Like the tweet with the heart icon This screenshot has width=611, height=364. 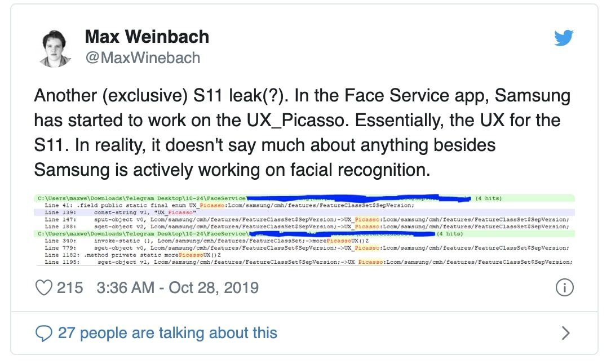[x=44, y=288]
